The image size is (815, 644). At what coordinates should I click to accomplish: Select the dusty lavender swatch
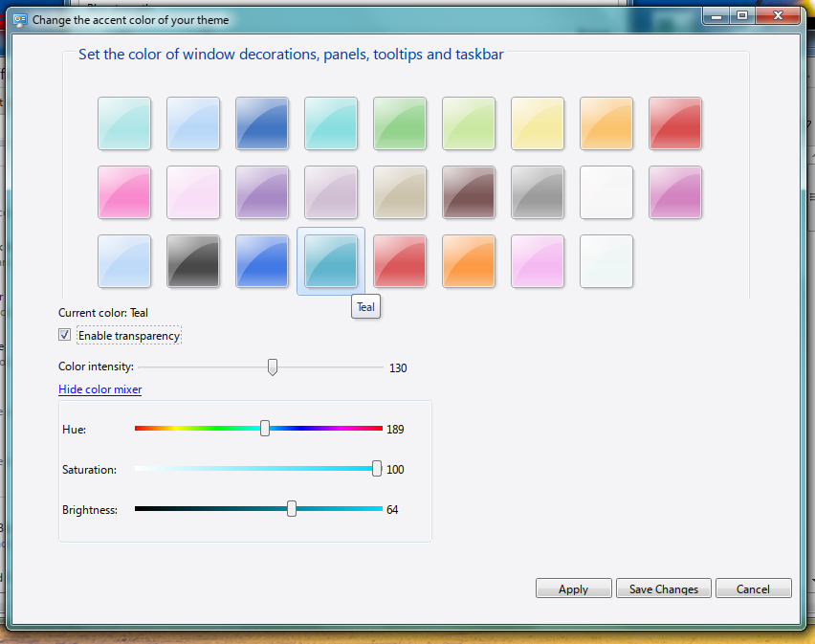pos(331,192)
